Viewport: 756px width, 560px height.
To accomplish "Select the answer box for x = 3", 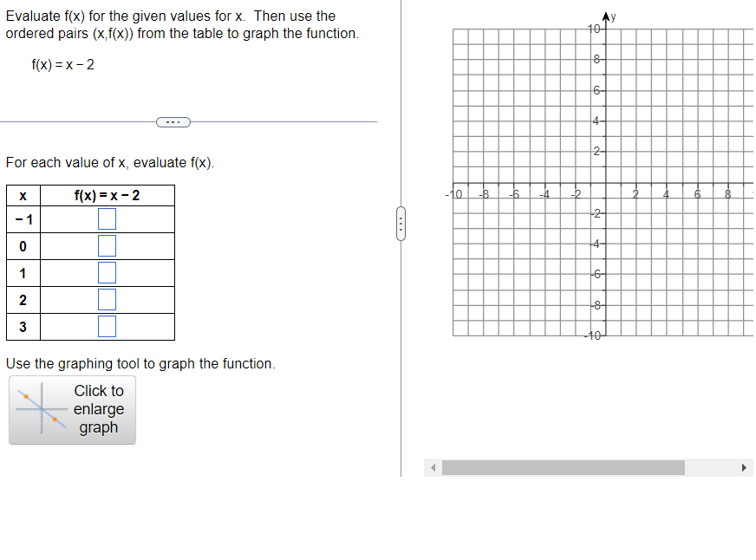I will click(106, 326).
